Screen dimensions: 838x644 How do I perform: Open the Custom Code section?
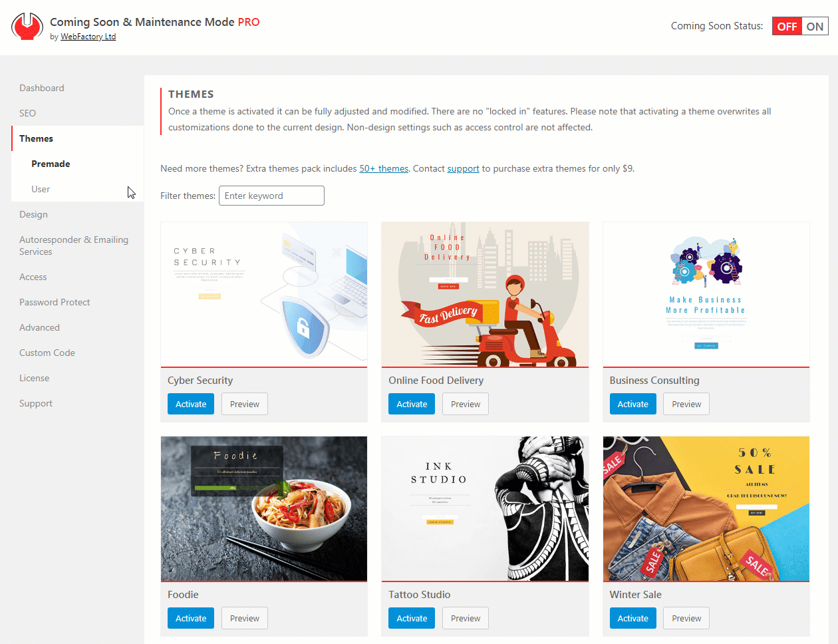[x=47, y=353]
